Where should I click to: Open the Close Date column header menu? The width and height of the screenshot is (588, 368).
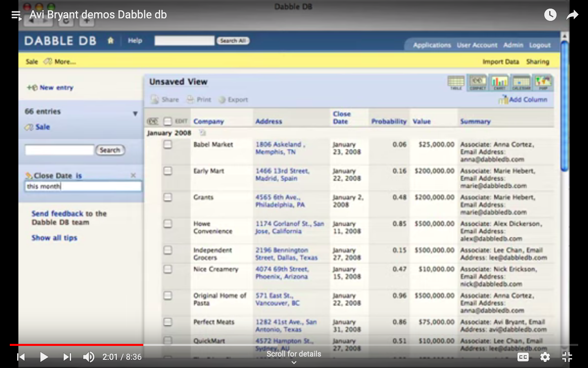(342, 118)
